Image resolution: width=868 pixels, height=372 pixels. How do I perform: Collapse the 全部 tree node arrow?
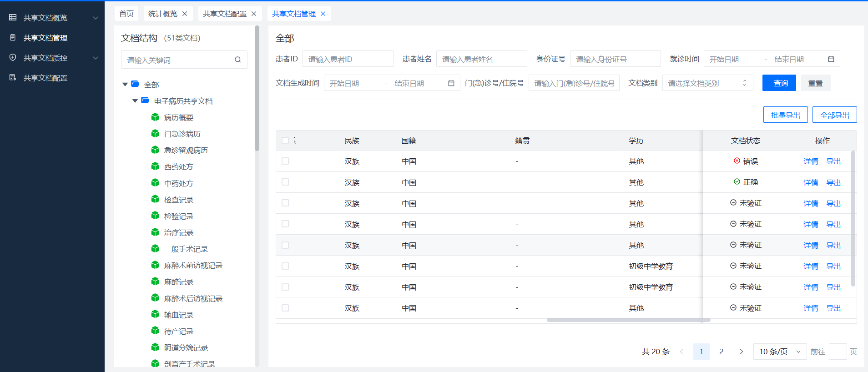click(x=125, y=84)
